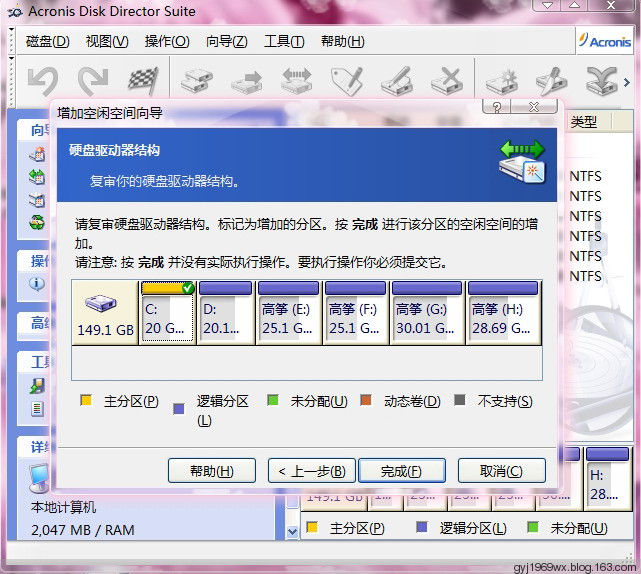Image resolution: width=641 pixels, height=574 pixels.
Task: Click the Split partition toolbar icon
Action: tap(552, 81)
